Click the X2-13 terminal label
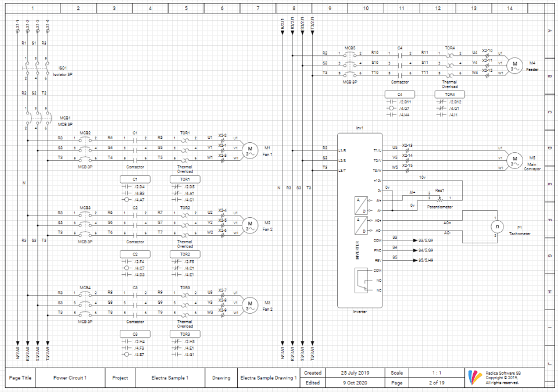The height and width of the screenshot is (392, 558). point(407,146)
